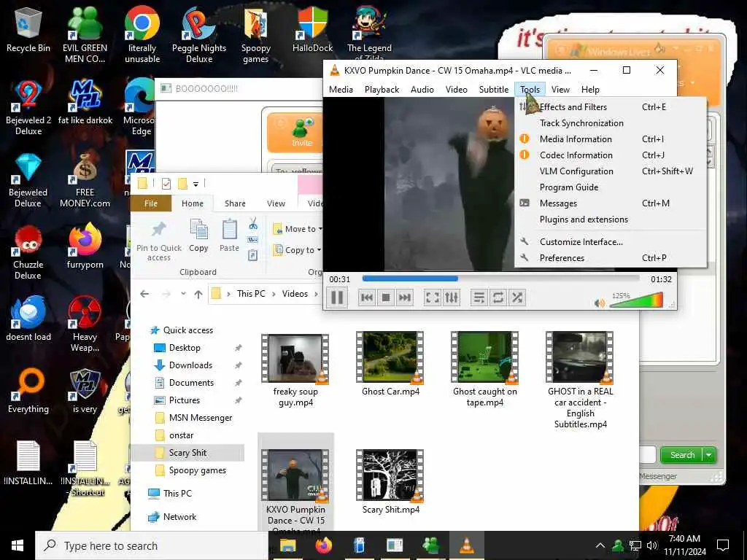Open Media Information from Tools menu

pyautogui.click(x=611, y=139)
